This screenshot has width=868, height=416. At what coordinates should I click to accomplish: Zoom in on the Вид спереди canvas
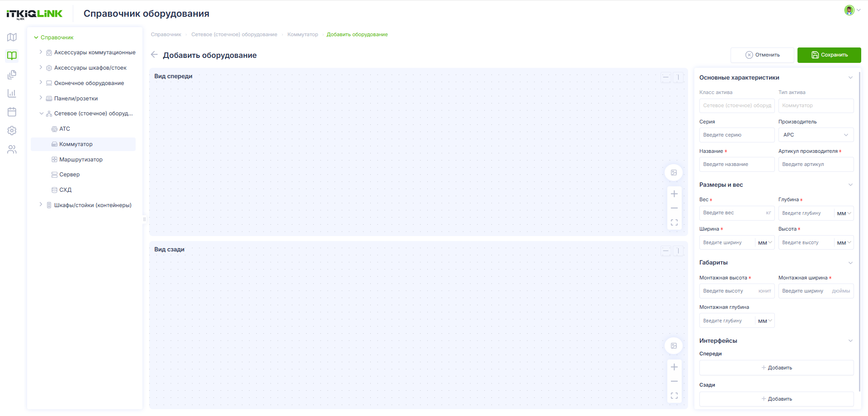(674, 194)
